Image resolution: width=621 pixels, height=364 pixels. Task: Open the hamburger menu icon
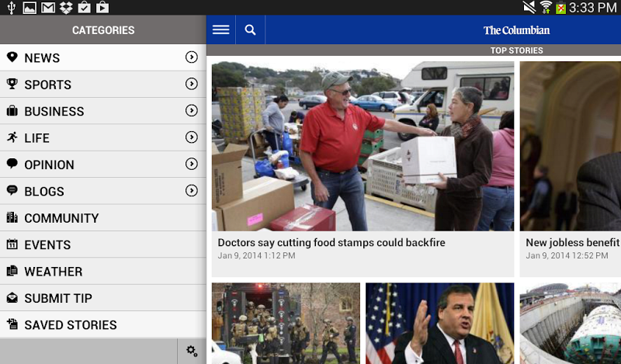(220, 29)
